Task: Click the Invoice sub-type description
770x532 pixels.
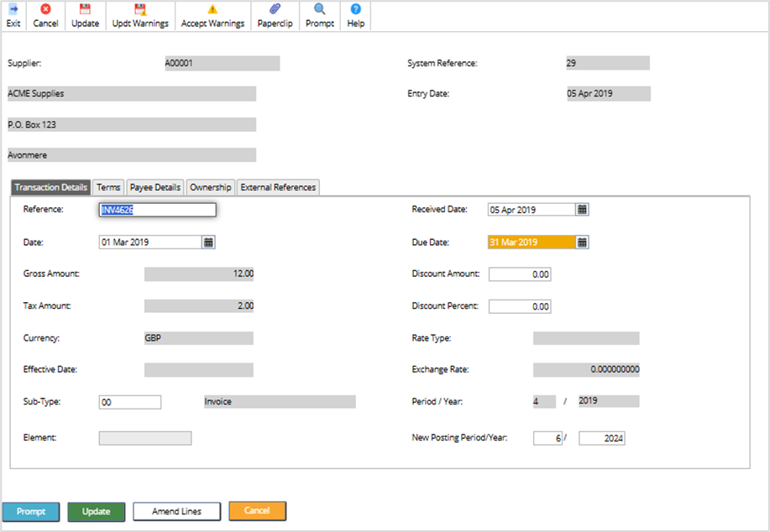Action: click(280, 401)
